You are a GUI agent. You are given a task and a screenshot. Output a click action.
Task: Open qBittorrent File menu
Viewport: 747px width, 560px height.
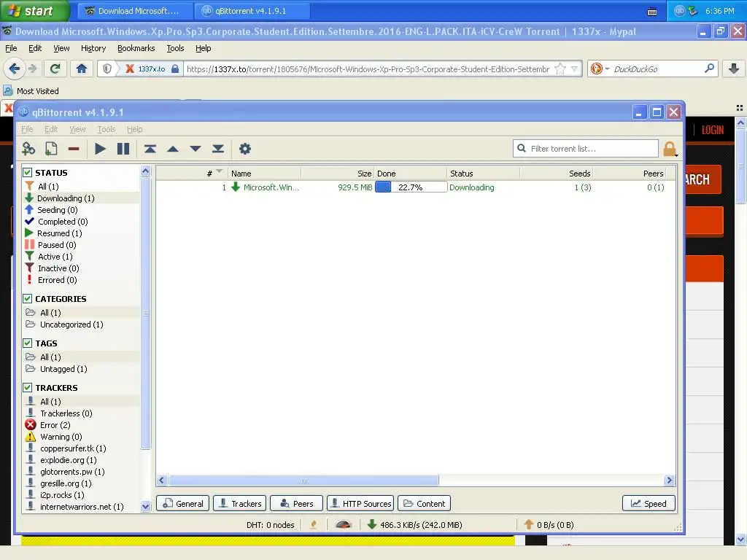tap(27, 129)
